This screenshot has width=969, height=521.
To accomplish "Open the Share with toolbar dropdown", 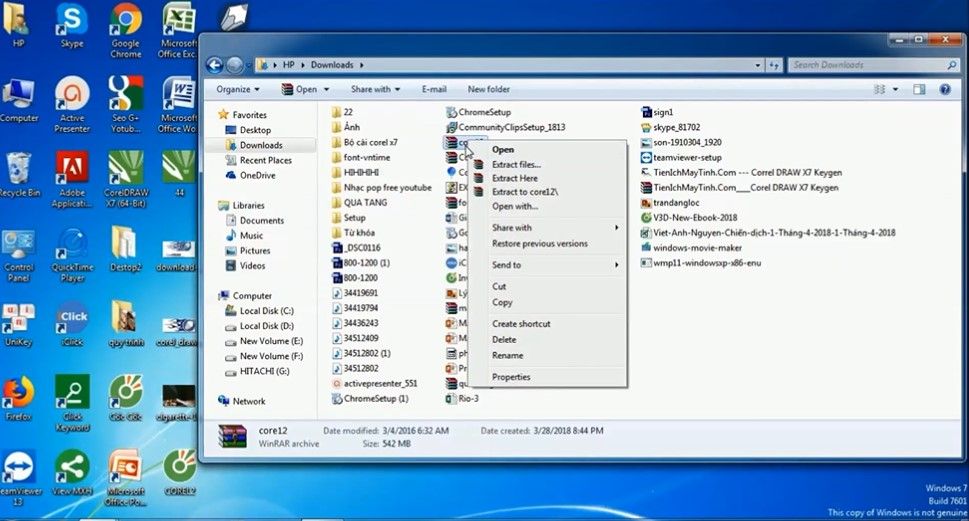I will 375,90.
